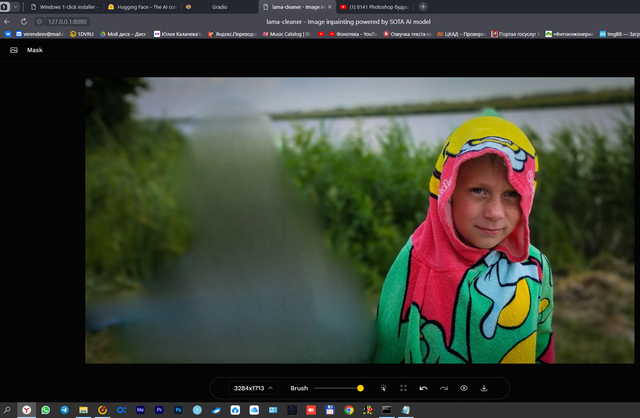Open Telegram from the taskbar
This screenshot has width=640, height=418.
click(x=65, y=410)
